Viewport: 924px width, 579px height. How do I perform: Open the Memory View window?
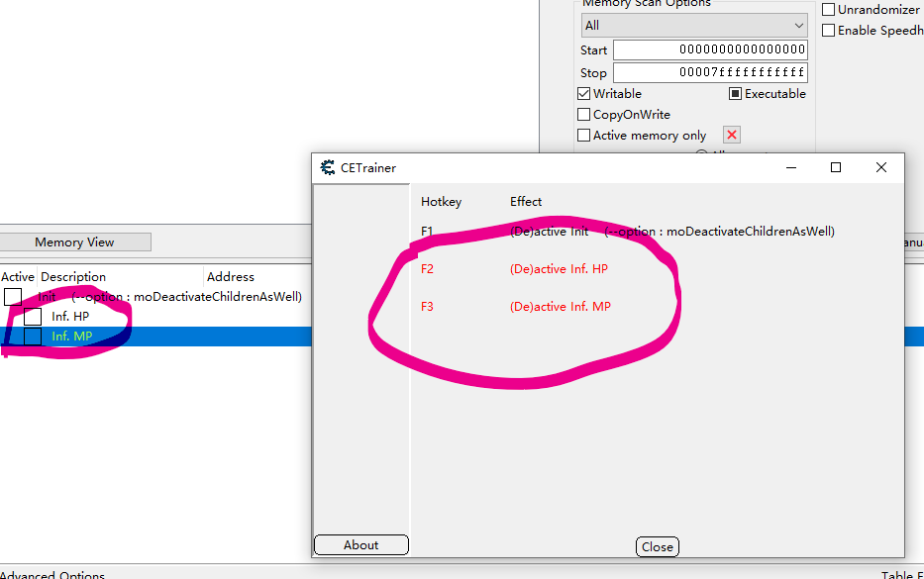tap(76, 241)
